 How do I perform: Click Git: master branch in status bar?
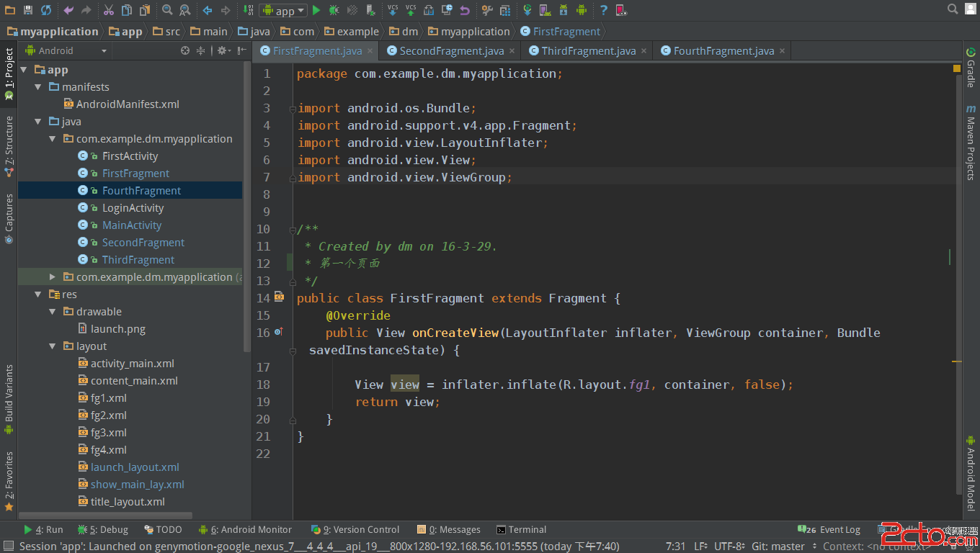778,547
